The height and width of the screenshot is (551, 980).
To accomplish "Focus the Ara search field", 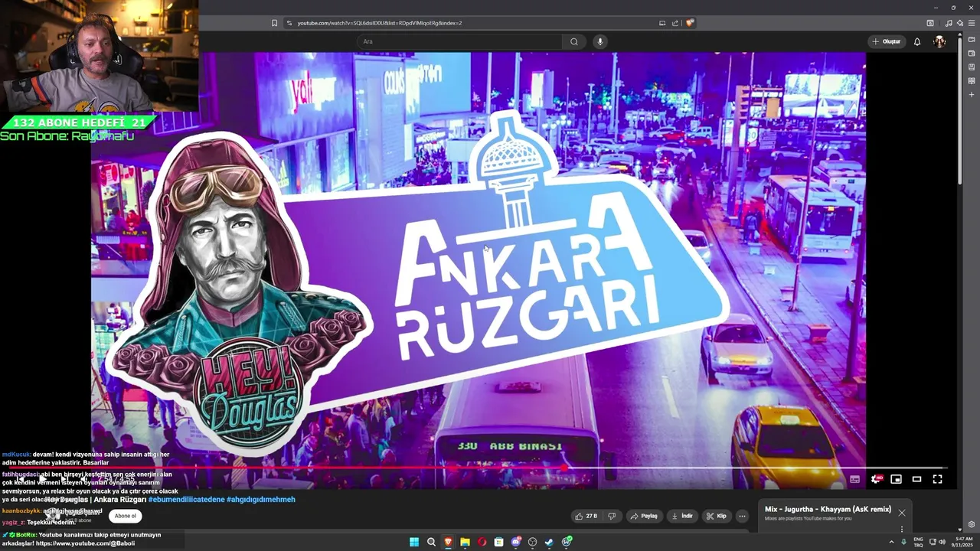I will pyautogui.click(x=459, y=41).
